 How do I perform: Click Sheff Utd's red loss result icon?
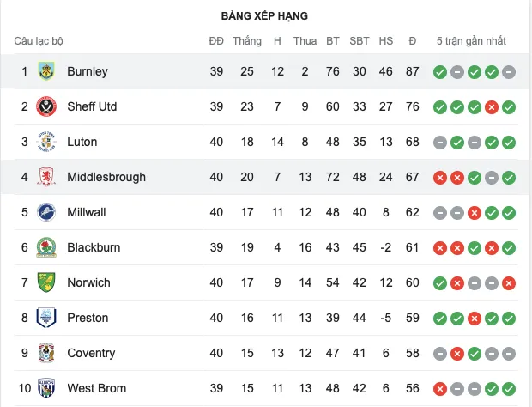[492, 106]
